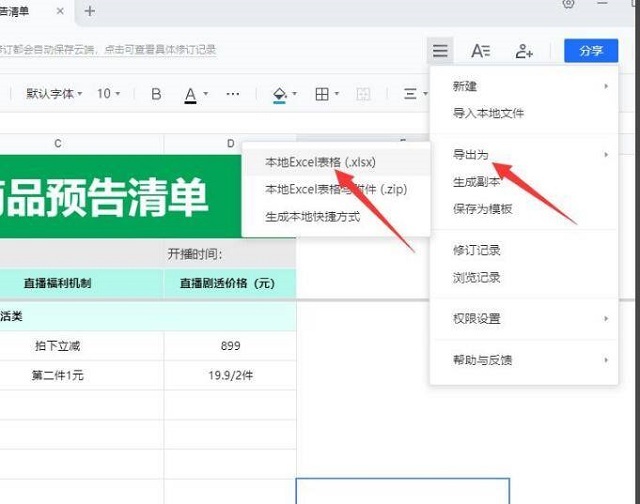640x504 pixels.
Task: Open the 导出为 submenu
Action: pyautogui.click(x=524, y=155)
